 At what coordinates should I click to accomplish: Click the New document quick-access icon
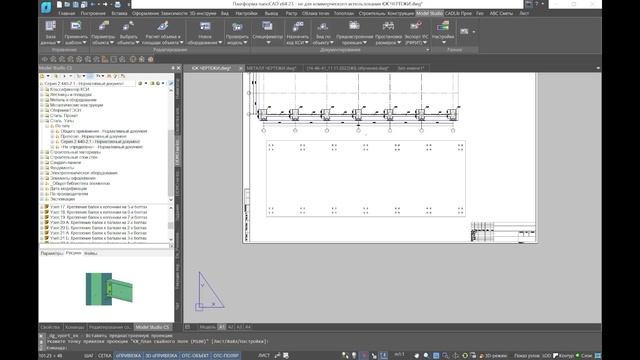[x=59, y=4]
